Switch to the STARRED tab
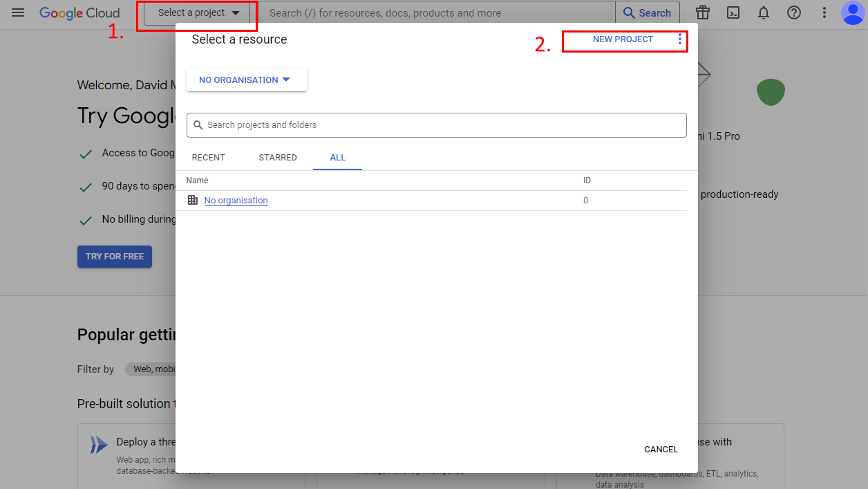Viewport: 868px width, 489px height. point(278,158)
